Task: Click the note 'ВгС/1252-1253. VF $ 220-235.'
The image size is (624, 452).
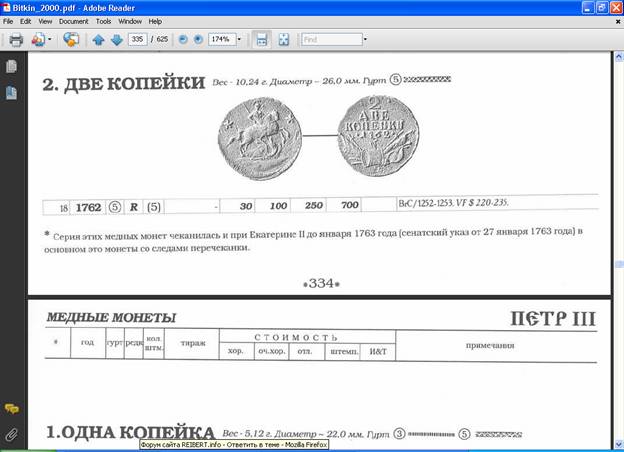Action: (453, 203)
